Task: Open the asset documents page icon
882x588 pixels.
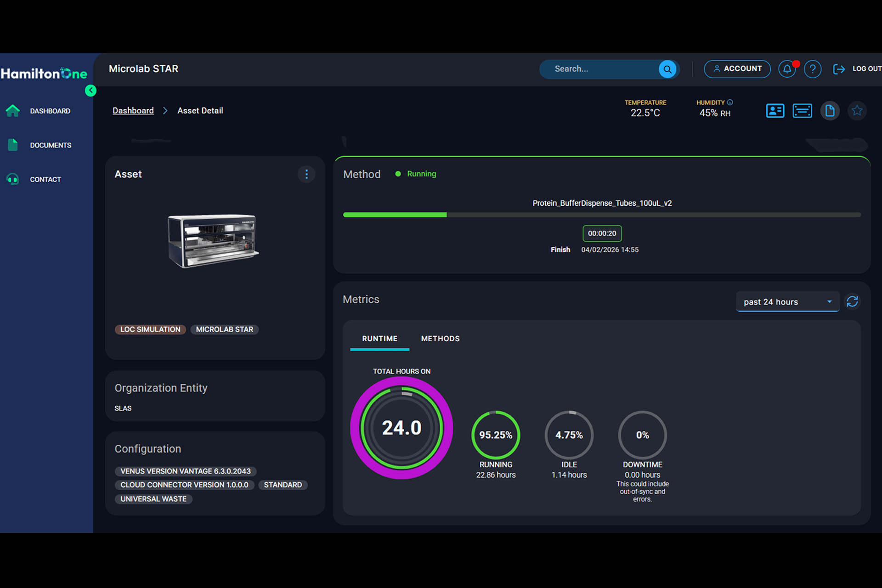Action: [830, 111]
